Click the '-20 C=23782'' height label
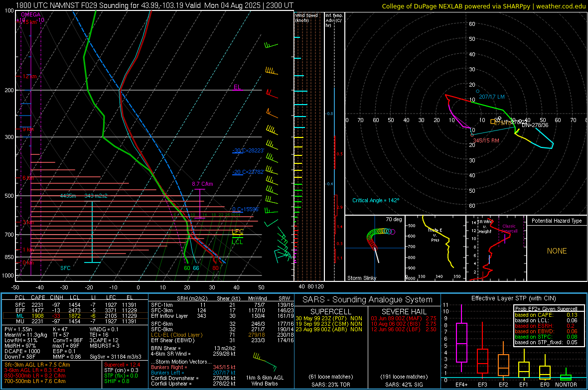588x390 pixels. coord(248,172)
